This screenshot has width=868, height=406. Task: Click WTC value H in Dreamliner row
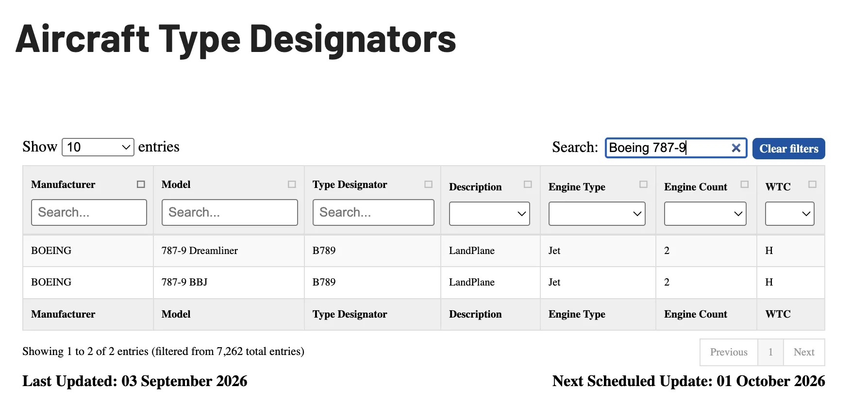coord(769,251)
